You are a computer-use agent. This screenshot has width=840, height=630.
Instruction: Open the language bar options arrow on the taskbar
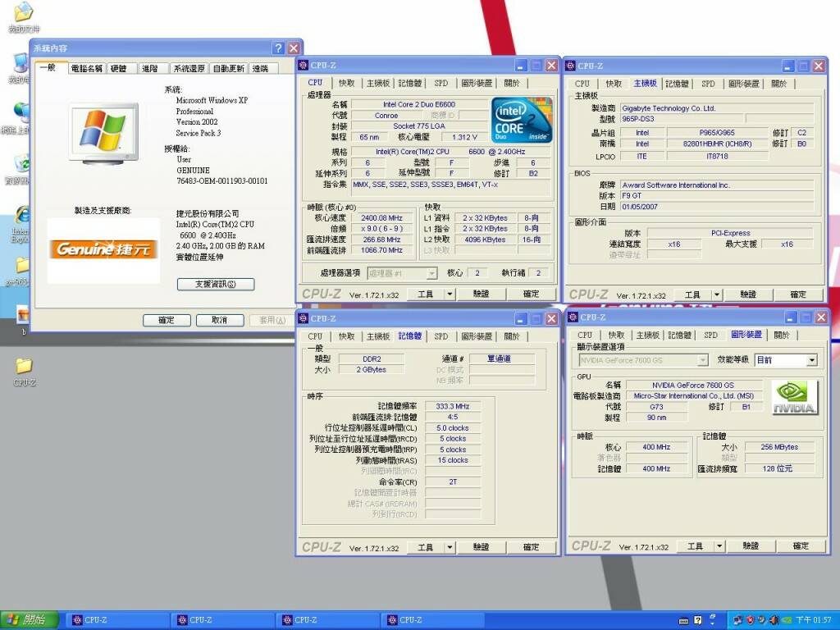click(713, 623)
